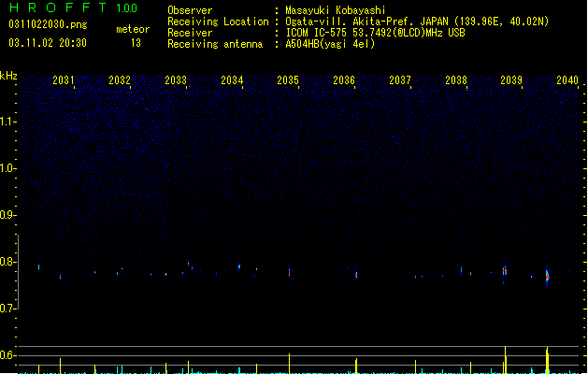588x374 pixels.
Task: Click the tall yellow intensity spike at 2035
Action: coord(289,363)
